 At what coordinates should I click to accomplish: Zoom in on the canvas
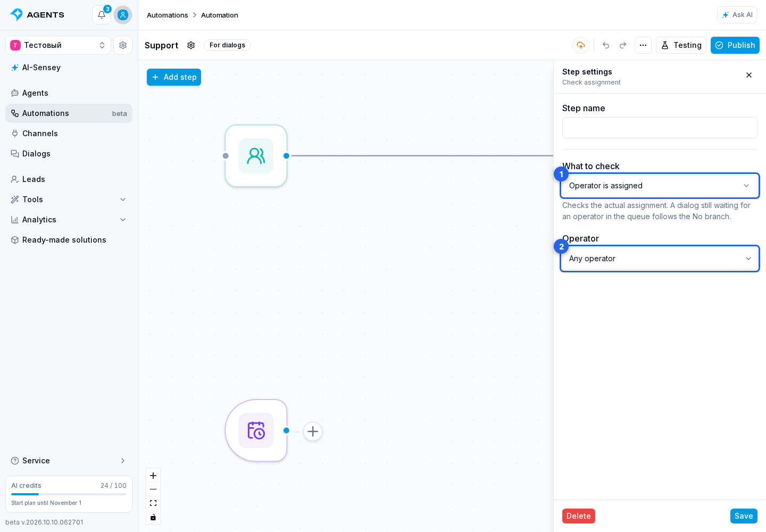[x=153, y=476]
